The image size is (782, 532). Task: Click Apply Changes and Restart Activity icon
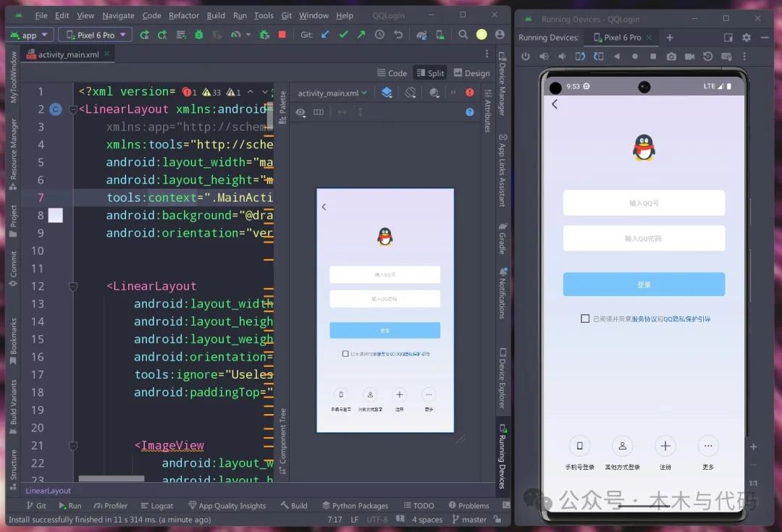pos(162,35)
